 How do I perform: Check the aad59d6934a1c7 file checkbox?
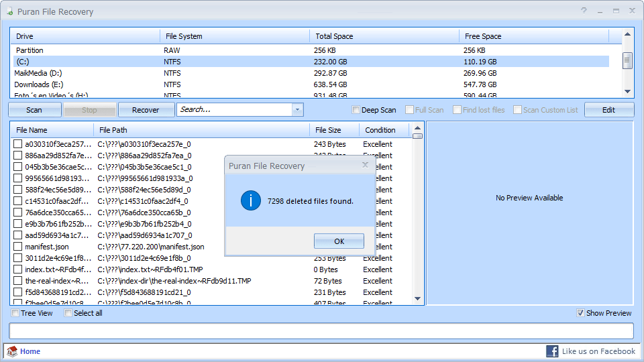pyautogui.click(x=17, y=235)
